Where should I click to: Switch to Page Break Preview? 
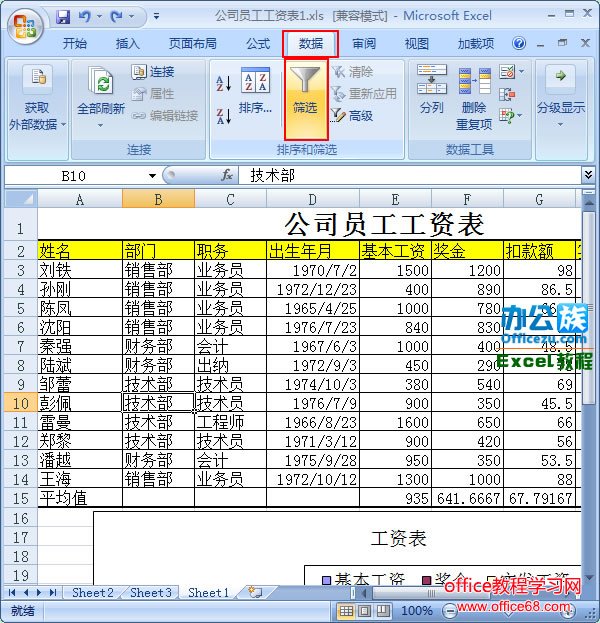pyautogui.click(x=383, y=611)
